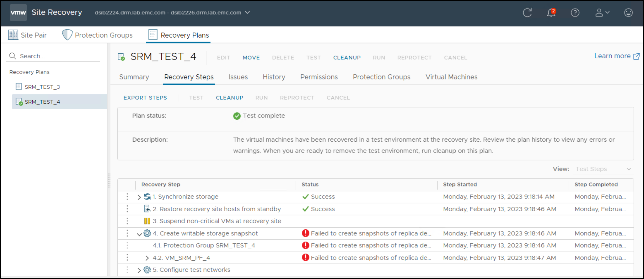Open the Issues tab
The image size is (644, 279).
click(238, 77)
